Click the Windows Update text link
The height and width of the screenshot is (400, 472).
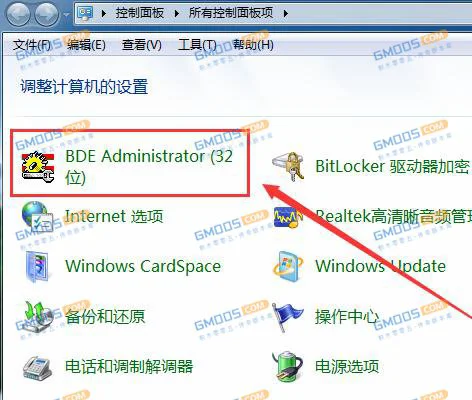point(380,266)
